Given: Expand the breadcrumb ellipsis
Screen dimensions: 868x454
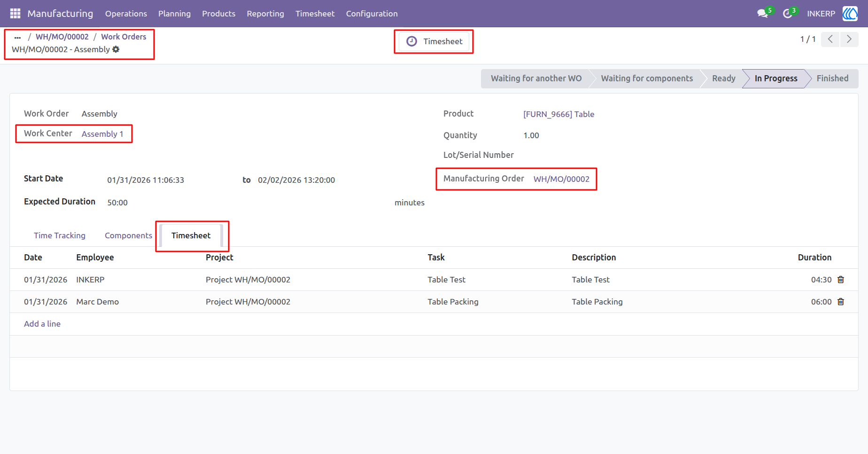Looking at the screenshot, I should 18,37.
